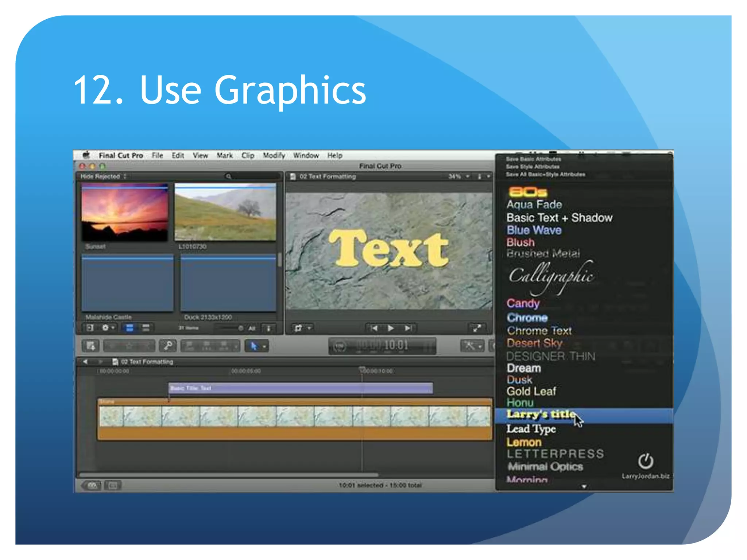Apply the Gold Leaf text style
The height and width of the screenshot is (560, 747).
tap(531, 391)
